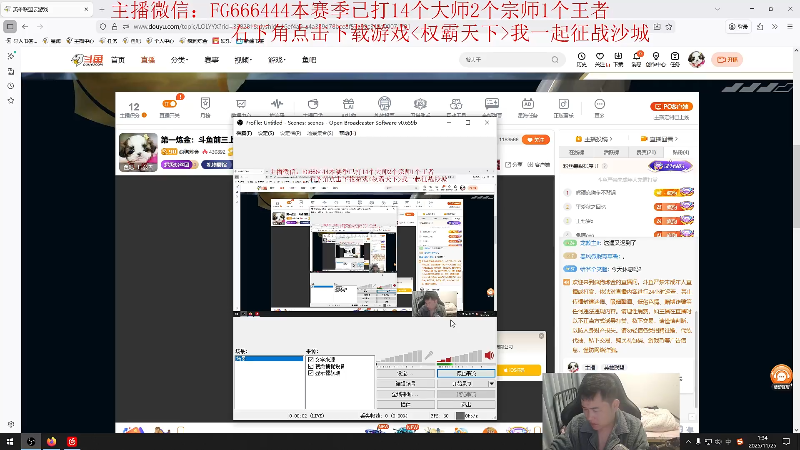Open the Windows Start menu
Image resolution: width=800 pixels, height=450 pixels.
(x=10, y=441)
